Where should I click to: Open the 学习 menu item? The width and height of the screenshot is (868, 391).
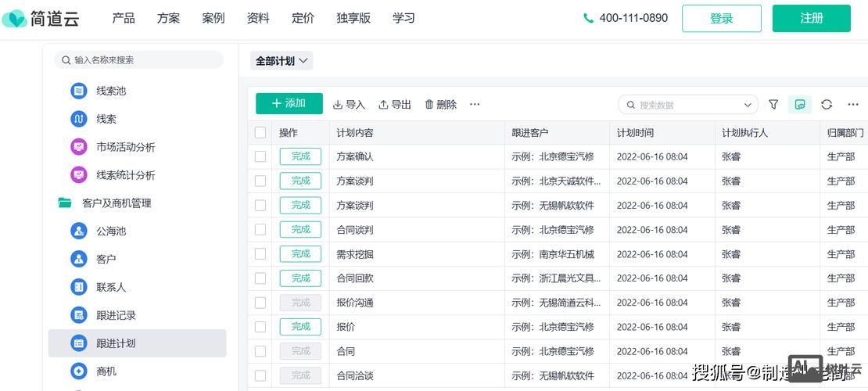pos(404,18)
